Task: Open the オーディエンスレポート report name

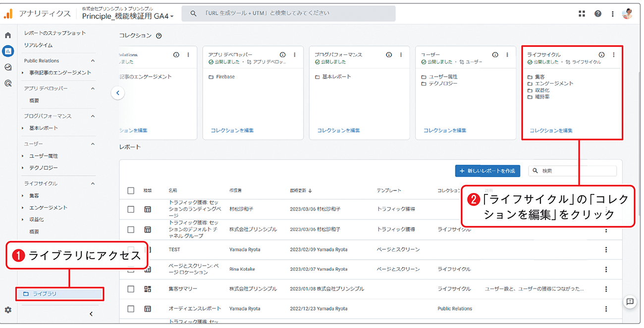Action: coord(195,309)
